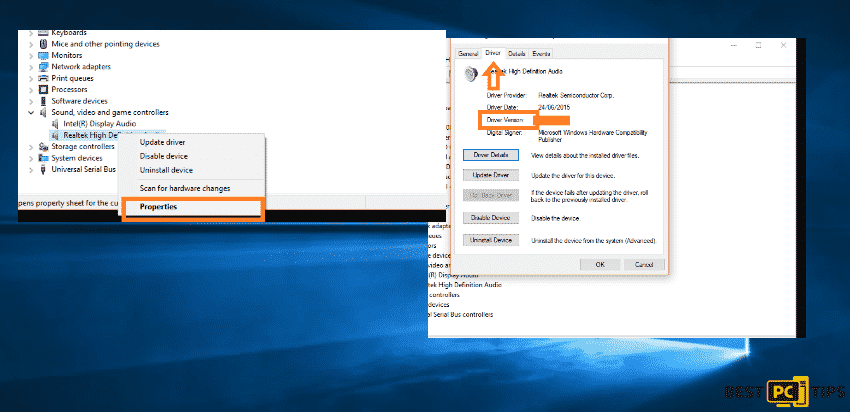The height and width of the screenshot is (412, 850).
Task: Click the speaker icon of Sound, video and game controllers
Action: tap(43, 112)
